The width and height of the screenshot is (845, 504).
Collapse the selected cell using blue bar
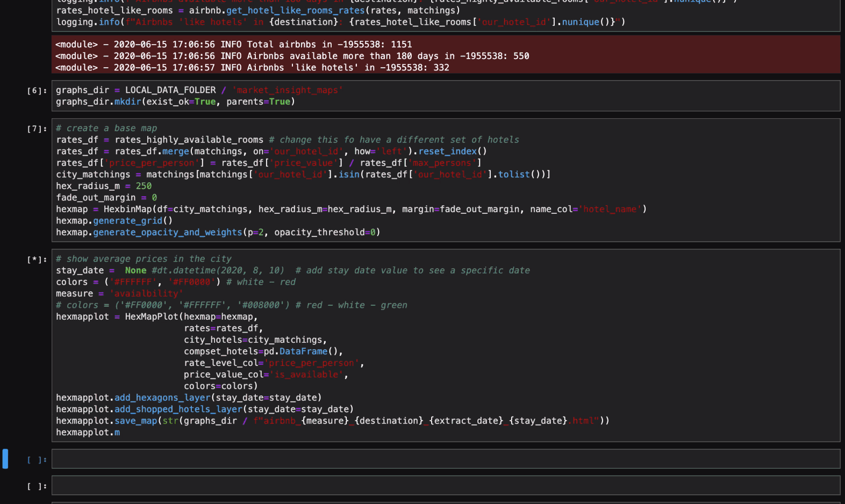[5, 459]
